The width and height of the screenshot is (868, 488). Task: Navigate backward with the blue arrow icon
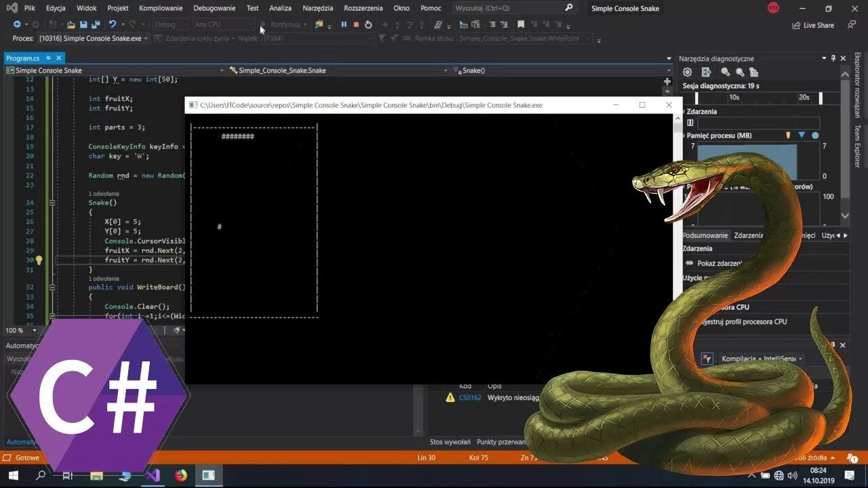tap(17, 24)
